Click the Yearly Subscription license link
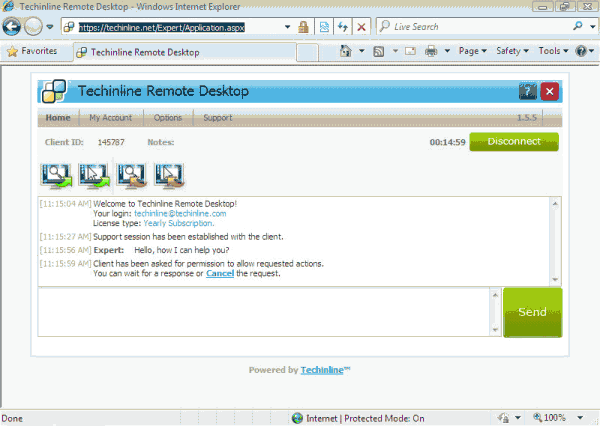This screenshot has width=600, height=426. tap(179, 223)
